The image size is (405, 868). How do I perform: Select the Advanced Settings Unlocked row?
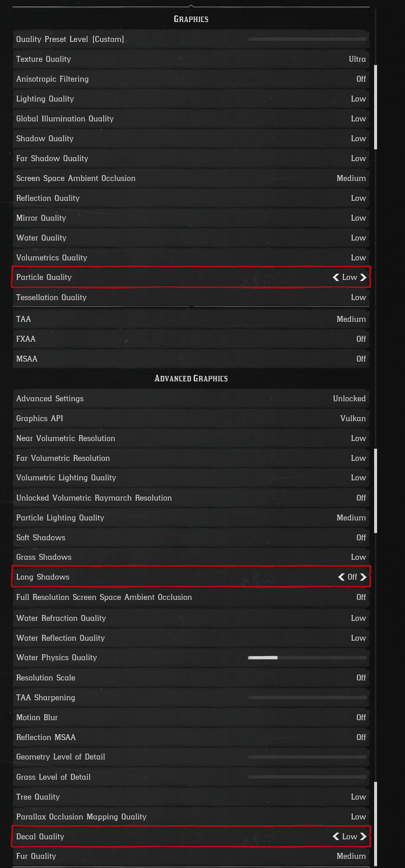pos(191,399)
